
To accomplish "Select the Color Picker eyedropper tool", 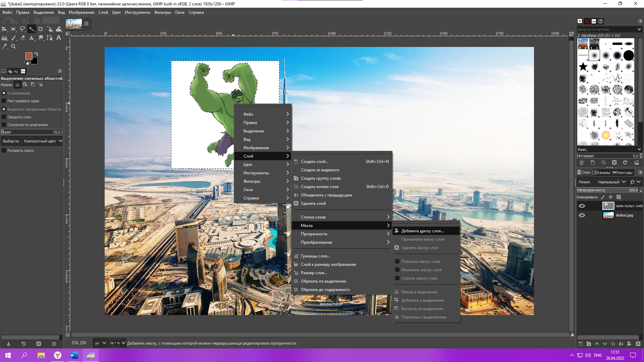I will coord(4,47).
